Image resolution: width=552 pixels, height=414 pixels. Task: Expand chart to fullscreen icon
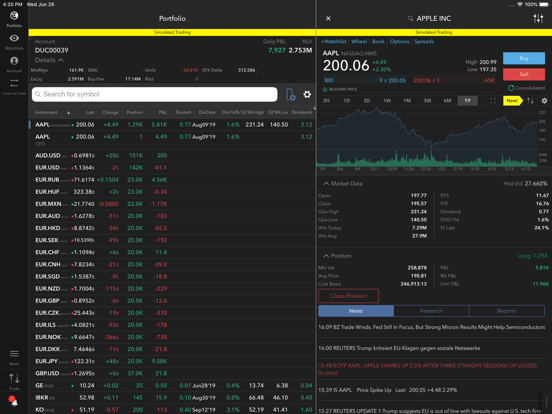pyautogui.click(x=493, y=101)
